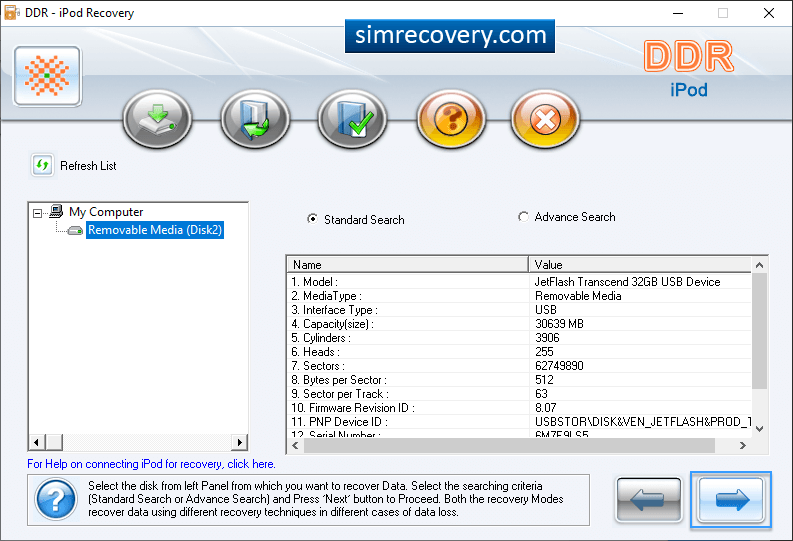This screenshot has height=541, width=793.
Task: Click the Refresh List icon
Action: [42, 165]
